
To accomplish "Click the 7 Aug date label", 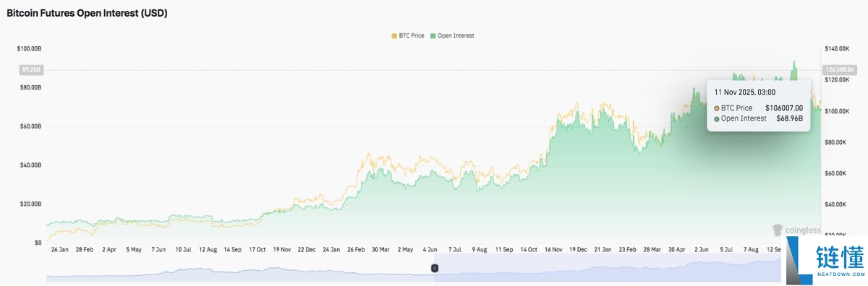I will [x=752, y=249].
